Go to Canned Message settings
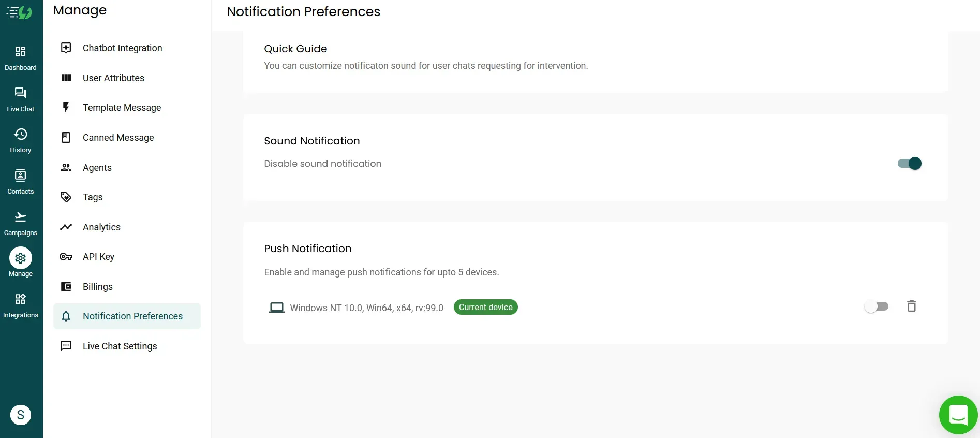The width and height of the screenshot is (980, 438). pos(118,138)
